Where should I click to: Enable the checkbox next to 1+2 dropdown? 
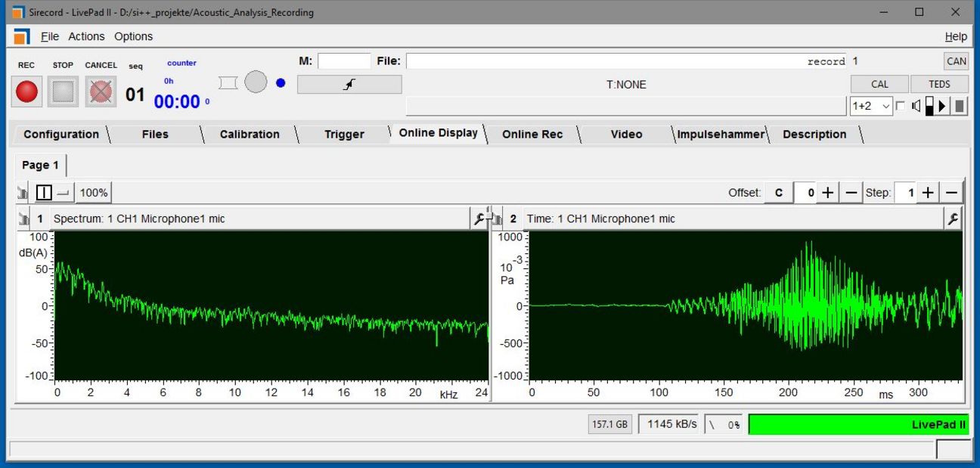(900, 106)
